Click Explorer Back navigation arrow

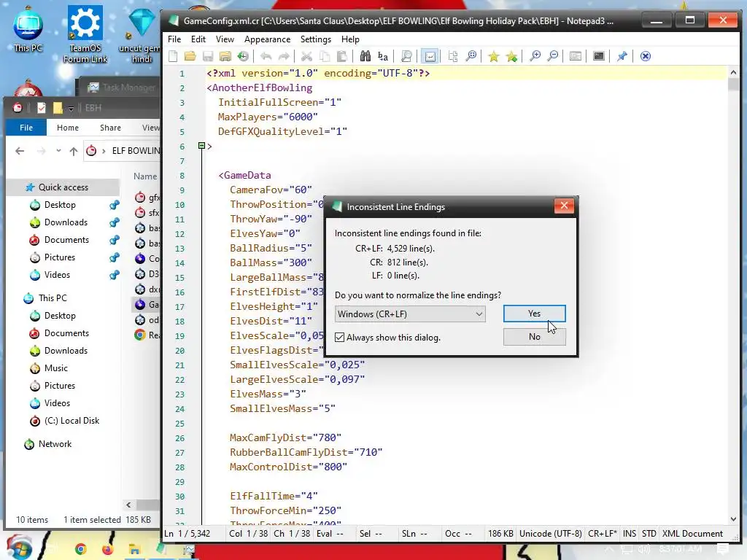coord(20,151)
